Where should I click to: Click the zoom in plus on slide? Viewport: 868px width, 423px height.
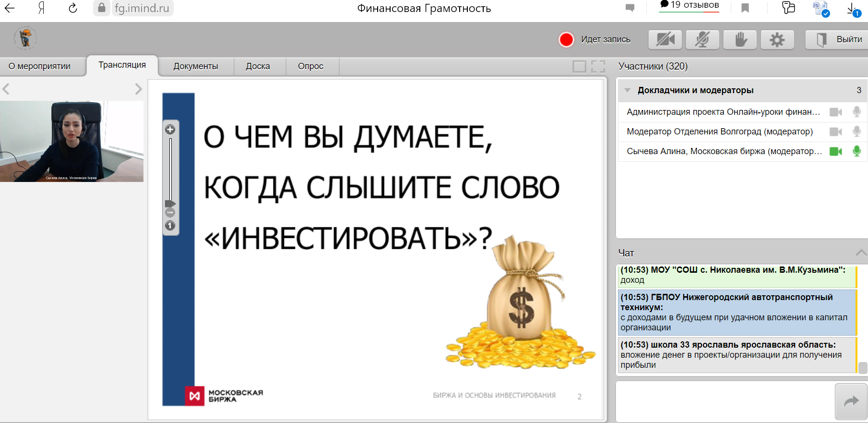(x=170, y=130)
